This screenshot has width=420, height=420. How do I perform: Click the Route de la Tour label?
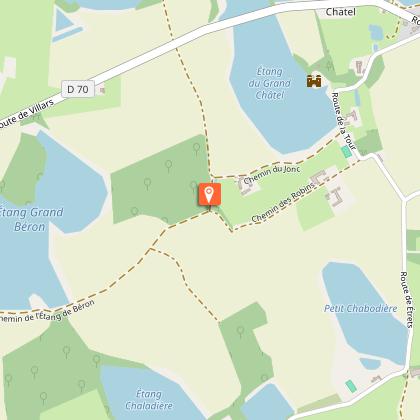coord(343,121)
